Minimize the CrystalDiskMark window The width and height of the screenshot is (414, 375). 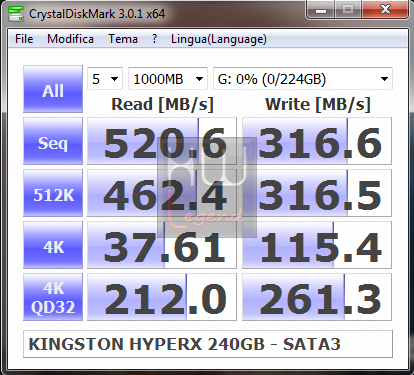[x=321, y=10]
